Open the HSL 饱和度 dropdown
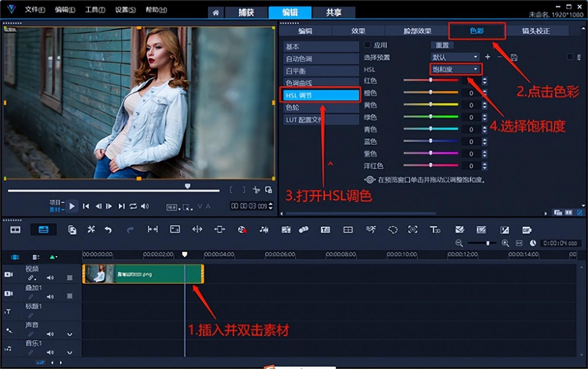Image resolution: width=588 pixels, height=369 pixels. (x=455, y=69)
